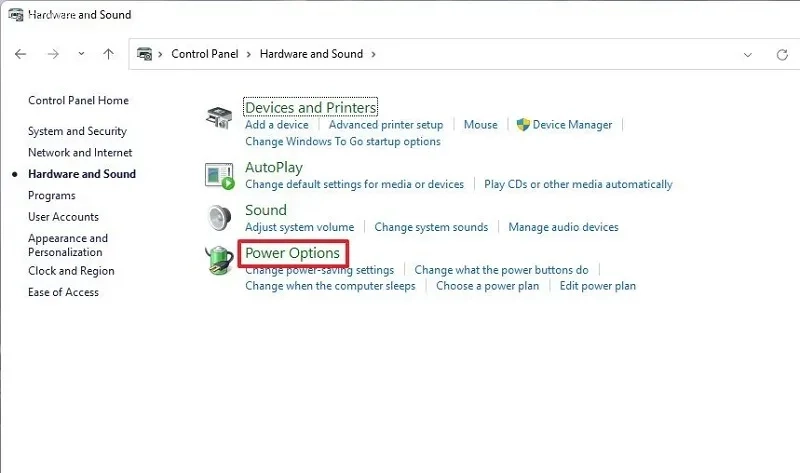Open the Programs category
Screen dimensions: 800x473
(52, 195)
